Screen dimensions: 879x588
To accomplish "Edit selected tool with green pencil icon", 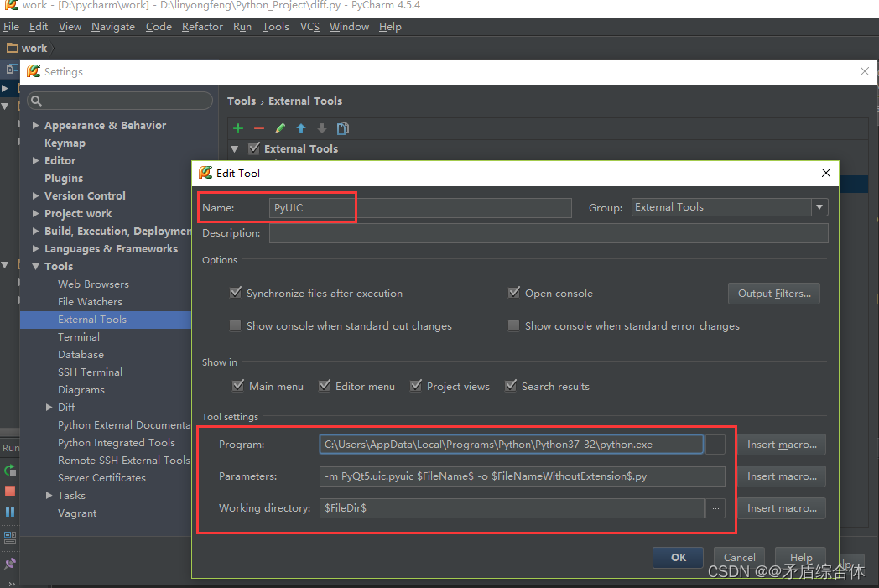I will 280,129.
